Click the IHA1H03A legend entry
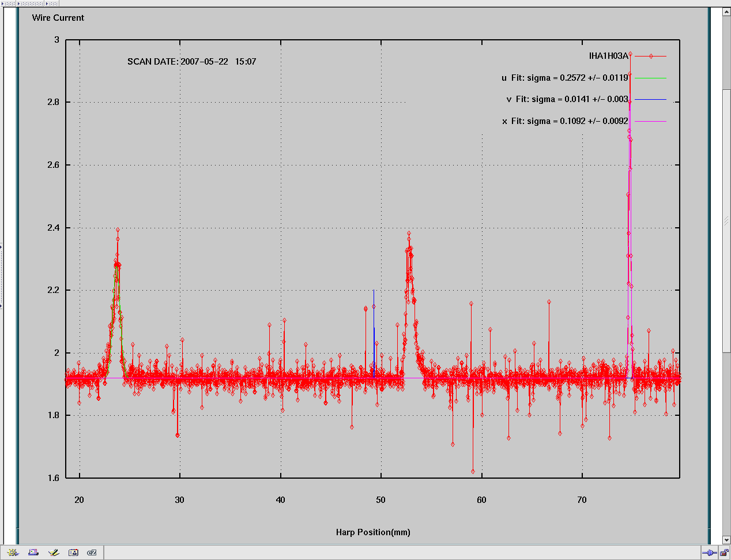This screenshot has width=731, height=560. 608,56
